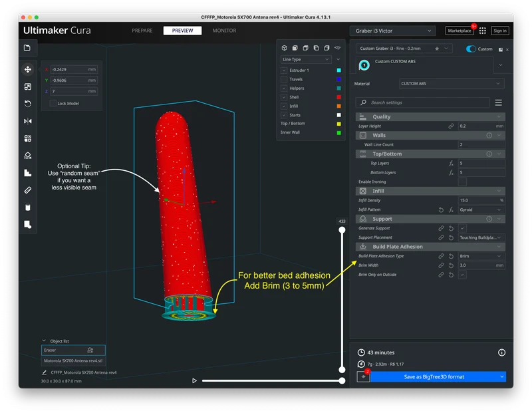This screenshot has height=413, width=532.
Task: Click the path slider end handle
Action: pyautogui.click(x=342, y=381)
